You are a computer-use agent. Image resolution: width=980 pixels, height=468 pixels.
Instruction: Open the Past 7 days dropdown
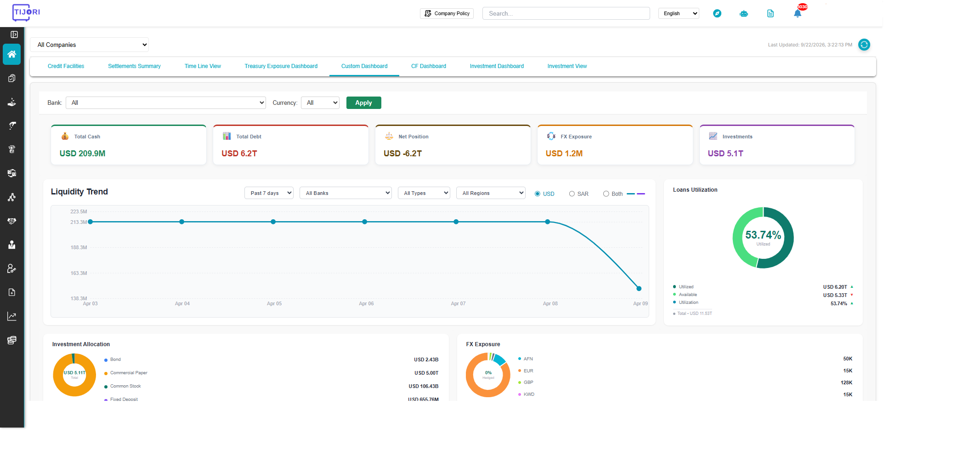coord(269,193)
